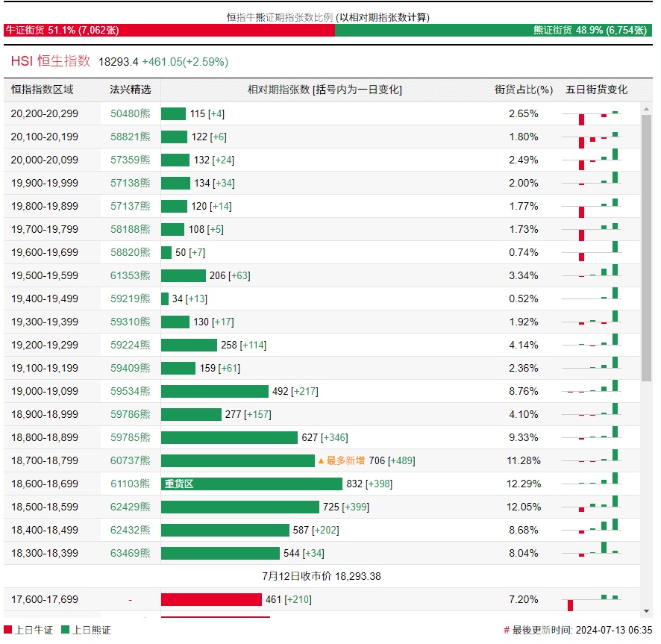
Task: Click the HSI 恒生指数 title
Action: (51, 61)
